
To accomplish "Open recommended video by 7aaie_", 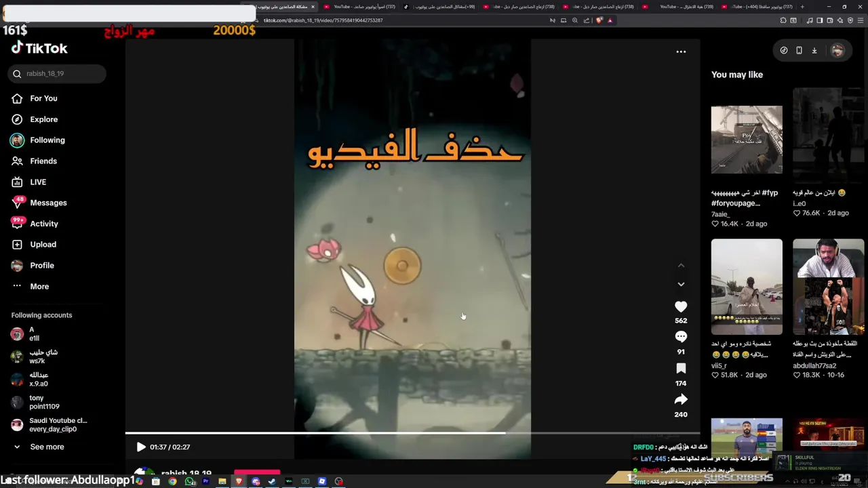I will click(x=747, y=140).
